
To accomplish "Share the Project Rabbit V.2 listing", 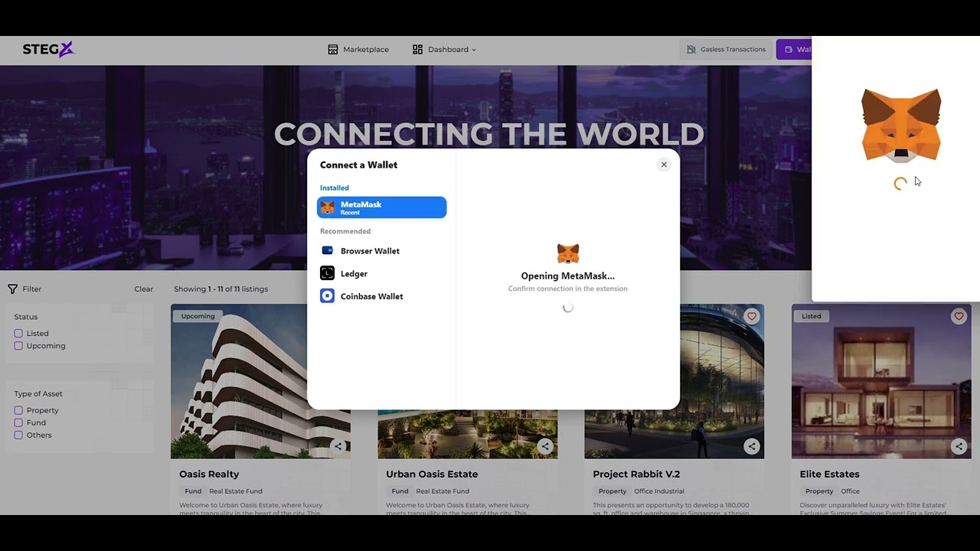I will (x=752, y=446).
